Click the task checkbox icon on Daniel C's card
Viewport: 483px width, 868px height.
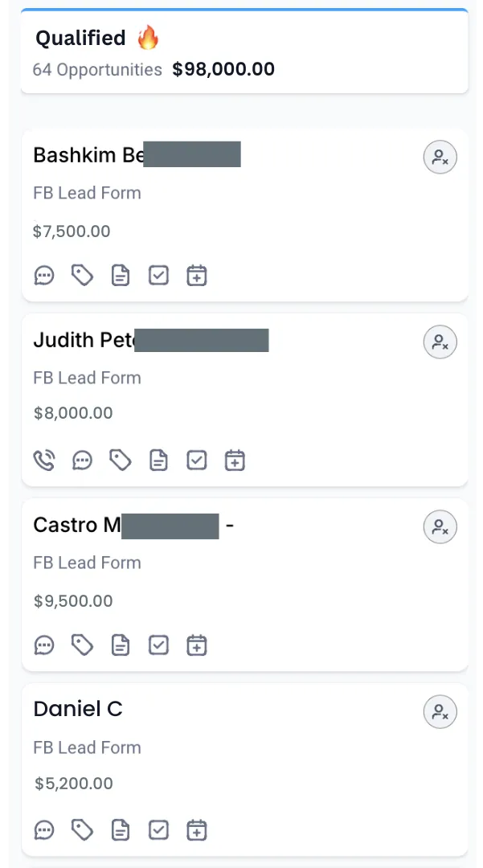pyautogui.click(x=159, y=829)
